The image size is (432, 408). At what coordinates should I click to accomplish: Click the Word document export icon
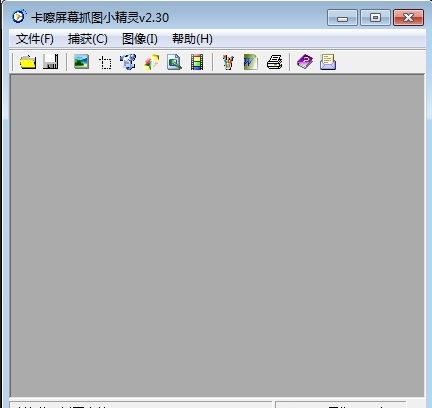coord(251,62)
